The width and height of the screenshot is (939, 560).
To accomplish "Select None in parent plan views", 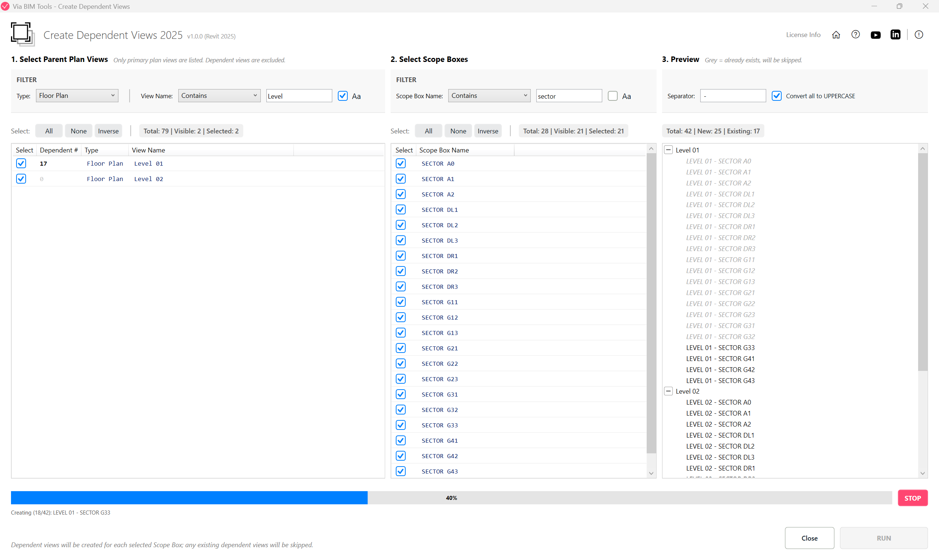I will point(78,131).
